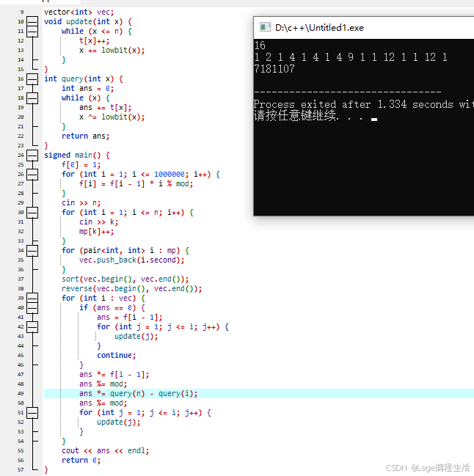
Task: Click console output '7181107'
Action: pyautogui.click(x=274, y=69)
